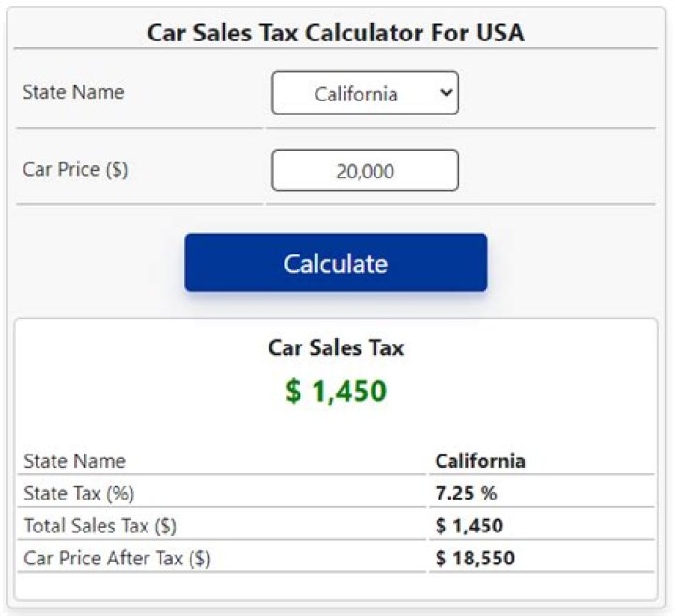
Task: Select the $ 18,550 after-tax price value
Action: tap(474, 559)
